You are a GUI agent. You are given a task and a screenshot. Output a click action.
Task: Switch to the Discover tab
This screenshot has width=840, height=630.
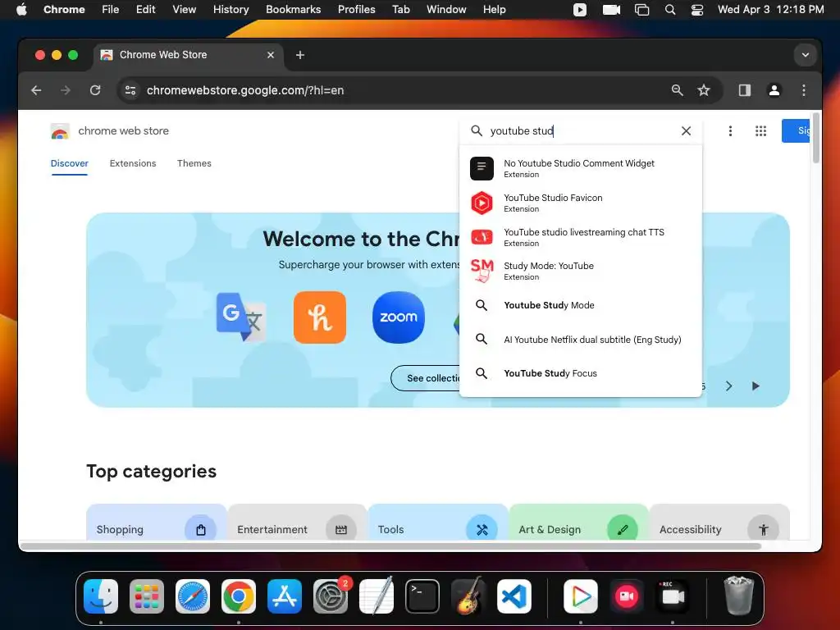70,163
